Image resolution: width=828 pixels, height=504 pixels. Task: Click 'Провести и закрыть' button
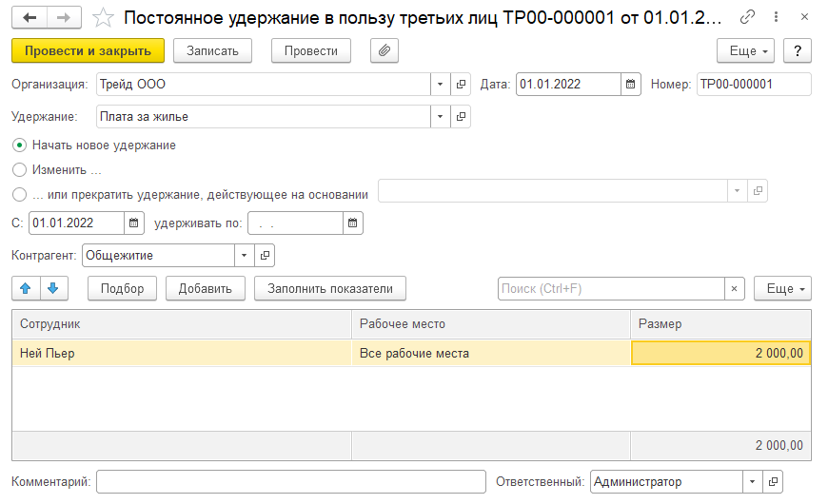point(88,50)
